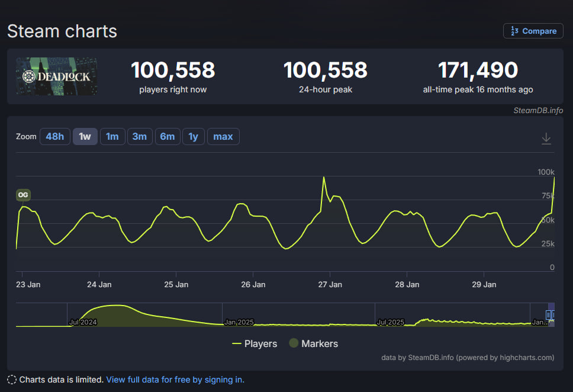Image resolution: width=573 pixels, height=392 pixels.
Task: Click 'View full data for free by signing in'
Action: [x=175, y=380]
